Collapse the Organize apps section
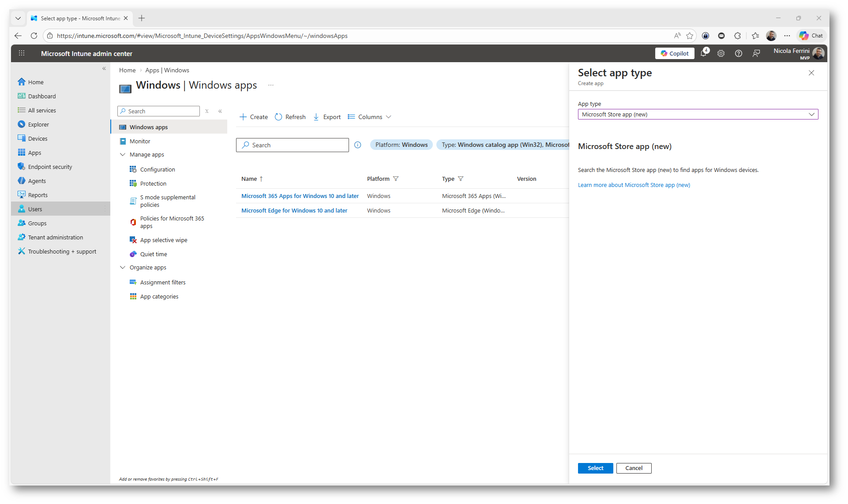The width and height of the screenshot is (848, 504). pyautogui.click(x=123, y=268)
